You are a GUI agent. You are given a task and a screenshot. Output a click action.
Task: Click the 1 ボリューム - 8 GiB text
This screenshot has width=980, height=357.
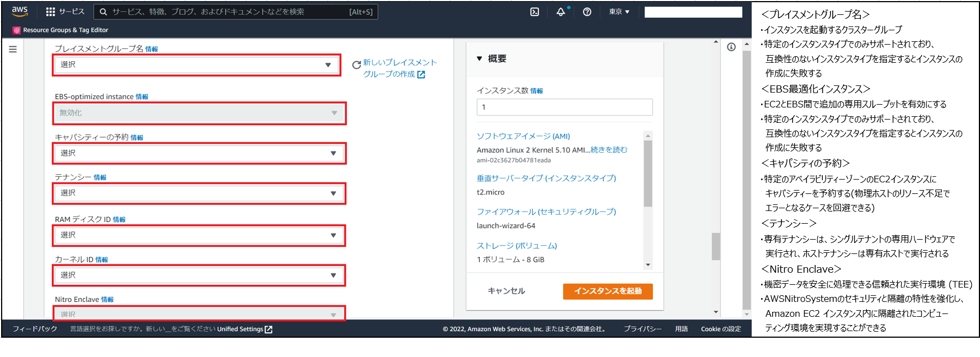coord(510,259)
